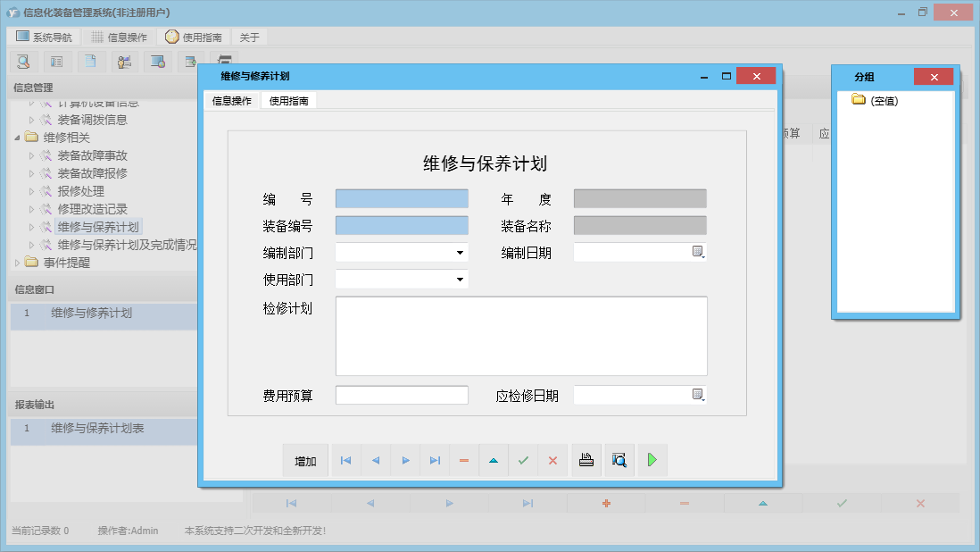980x552 pixels.
Task: Open the 使用部门 dropdown
Action: 461,279
